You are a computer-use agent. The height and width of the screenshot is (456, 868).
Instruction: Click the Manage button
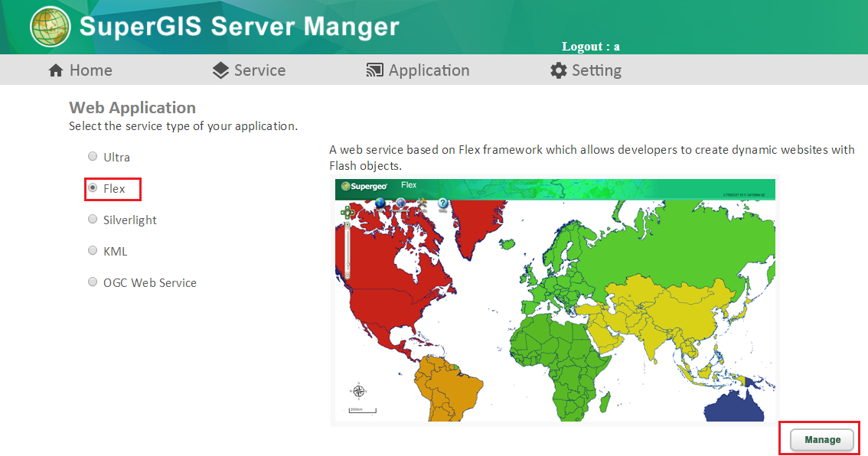coord(822,439)
